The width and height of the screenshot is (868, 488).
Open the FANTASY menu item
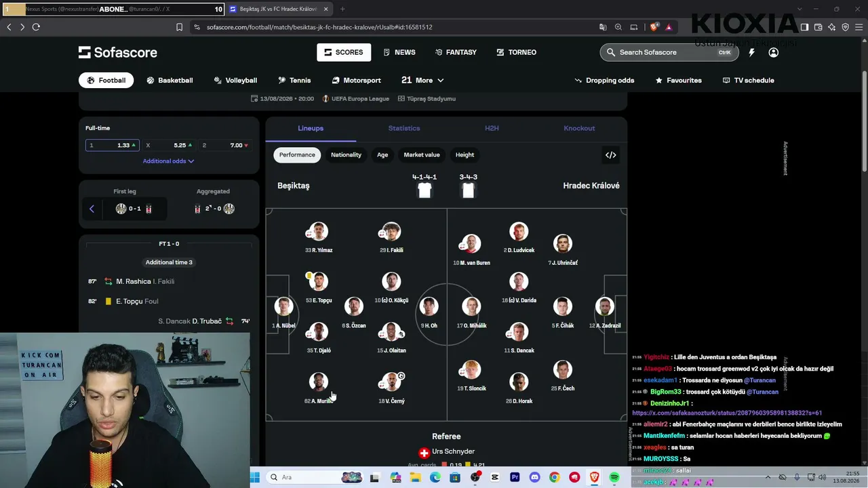456,52
